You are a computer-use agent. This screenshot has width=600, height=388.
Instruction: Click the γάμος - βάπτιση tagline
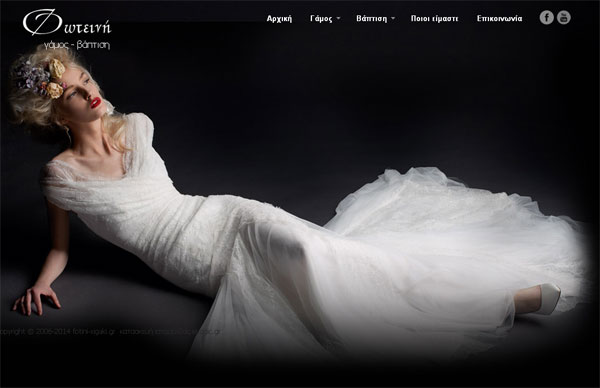pyautogui.click(x=77, y=45)
